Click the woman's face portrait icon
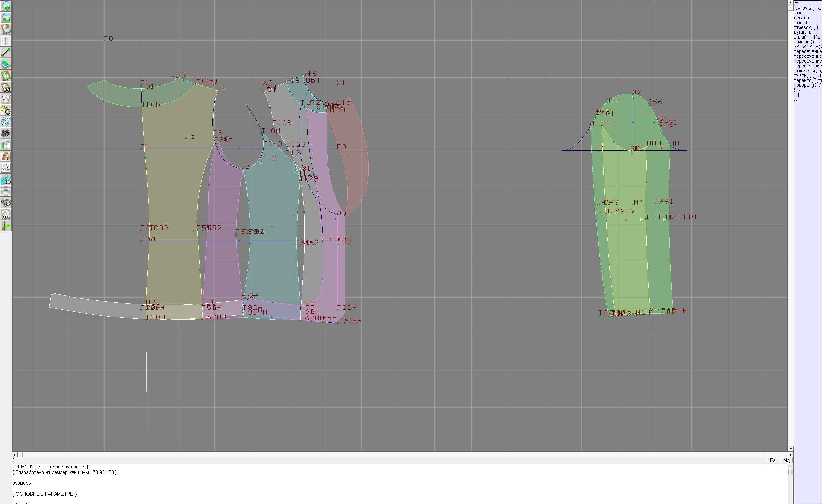 tap(6, 156)
